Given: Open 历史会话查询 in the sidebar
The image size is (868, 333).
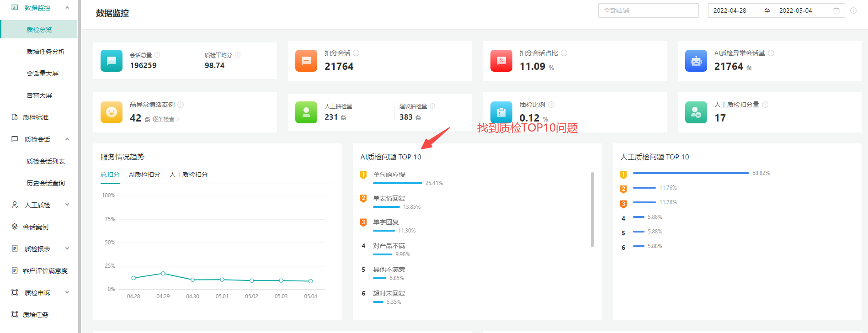Looking at the screenshot, I should 46,183.
